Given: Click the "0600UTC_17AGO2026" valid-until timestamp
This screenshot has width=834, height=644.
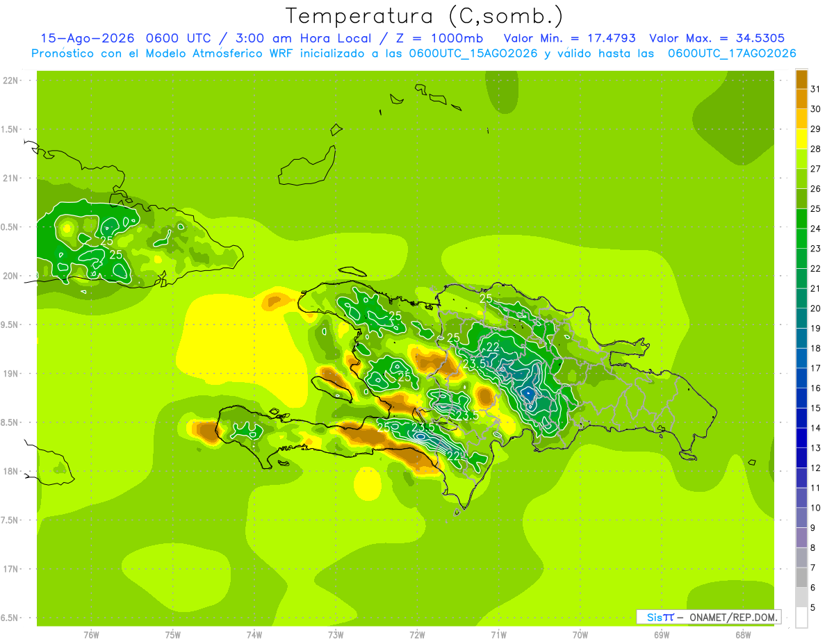Looking at the screenshot, I should [732, 53].
